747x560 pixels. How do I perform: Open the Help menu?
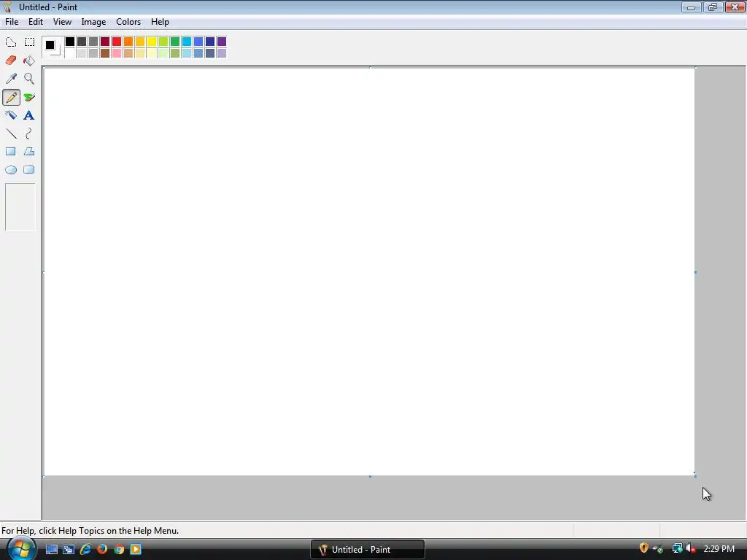tap(160, 22)
